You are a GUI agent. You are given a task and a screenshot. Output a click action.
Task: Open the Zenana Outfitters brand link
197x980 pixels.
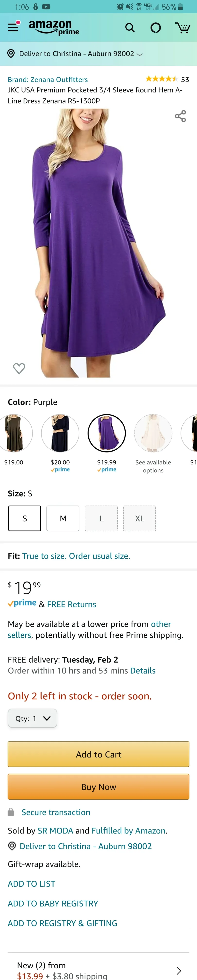(47, 80)
